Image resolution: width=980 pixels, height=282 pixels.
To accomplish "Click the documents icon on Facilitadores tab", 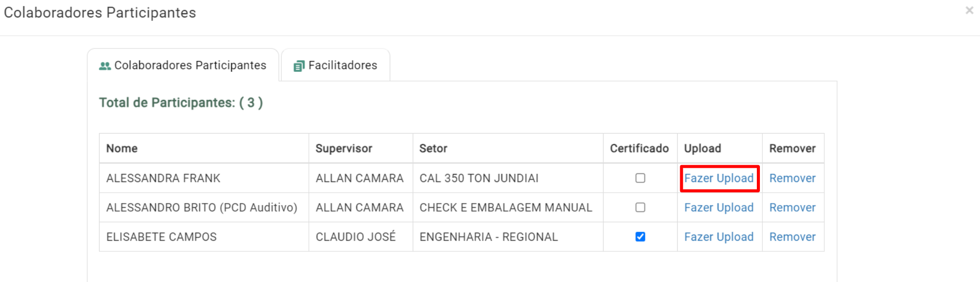I will (x=299, y=66).
